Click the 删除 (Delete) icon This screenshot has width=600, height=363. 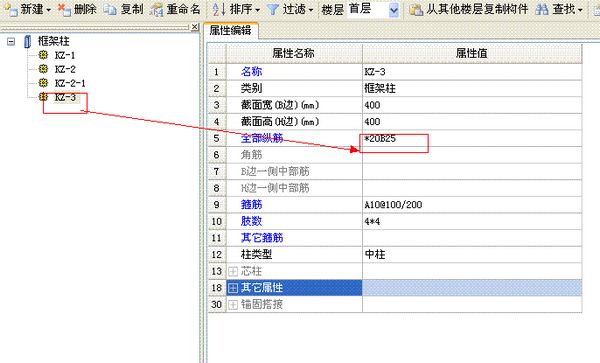point(64,9)
